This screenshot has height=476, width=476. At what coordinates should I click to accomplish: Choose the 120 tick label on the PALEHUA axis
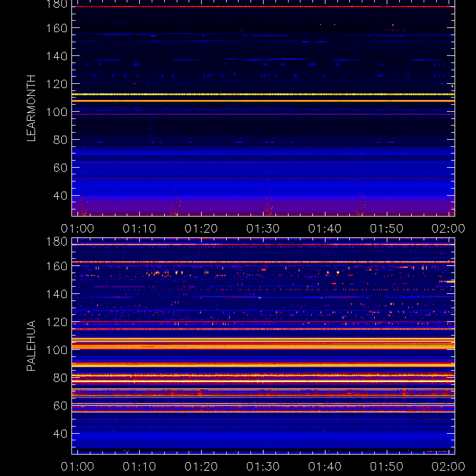57,322
